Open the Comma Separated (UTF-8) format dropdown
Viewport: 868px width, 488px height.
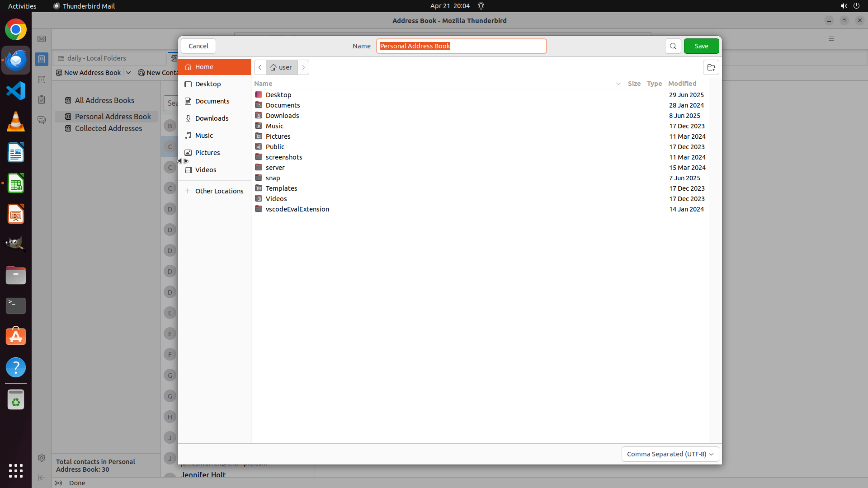pos(670,454)
